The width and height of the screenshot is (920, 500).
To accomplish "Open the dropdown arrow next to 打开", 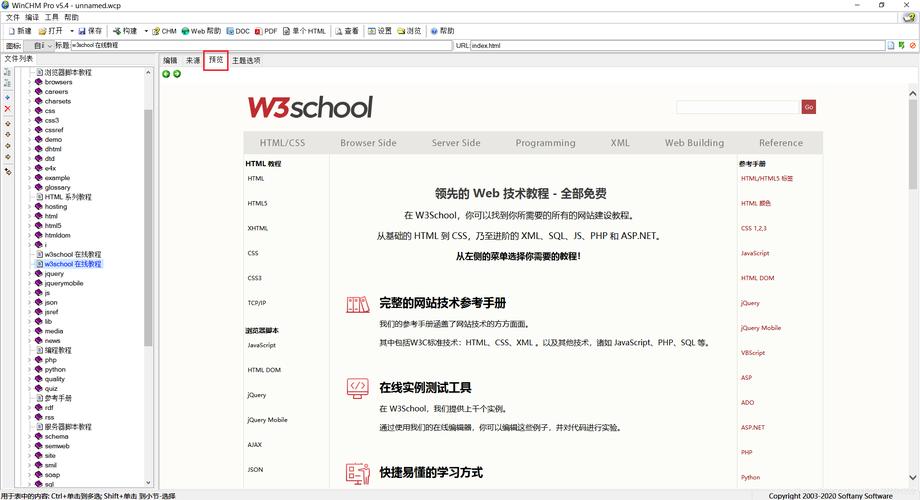I will 72,31.
